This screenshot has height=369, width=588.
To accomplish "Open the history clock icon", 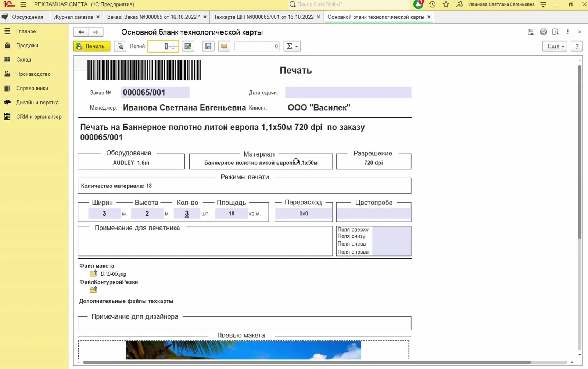I will pos(432,4).
